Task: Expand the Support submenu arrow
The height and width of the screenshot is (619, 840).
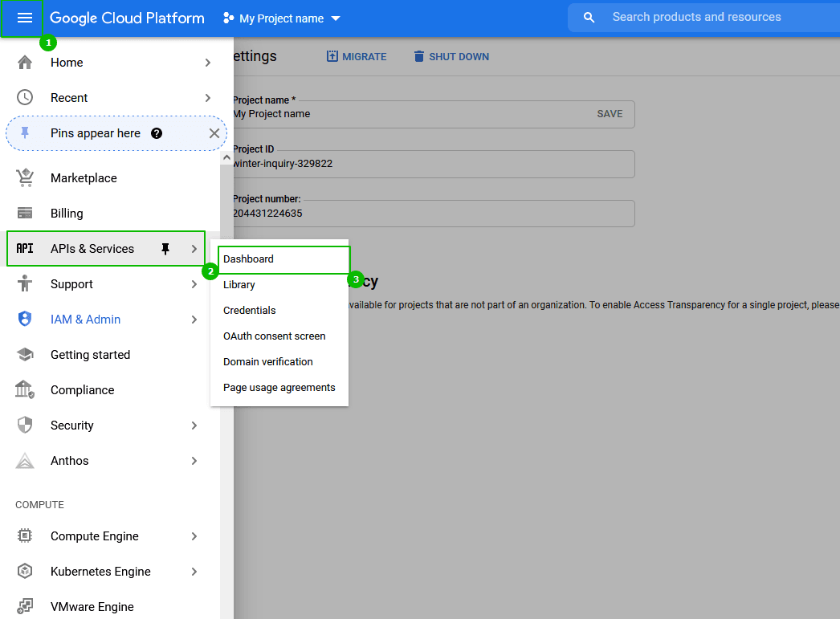Action: tap(194, 284)
